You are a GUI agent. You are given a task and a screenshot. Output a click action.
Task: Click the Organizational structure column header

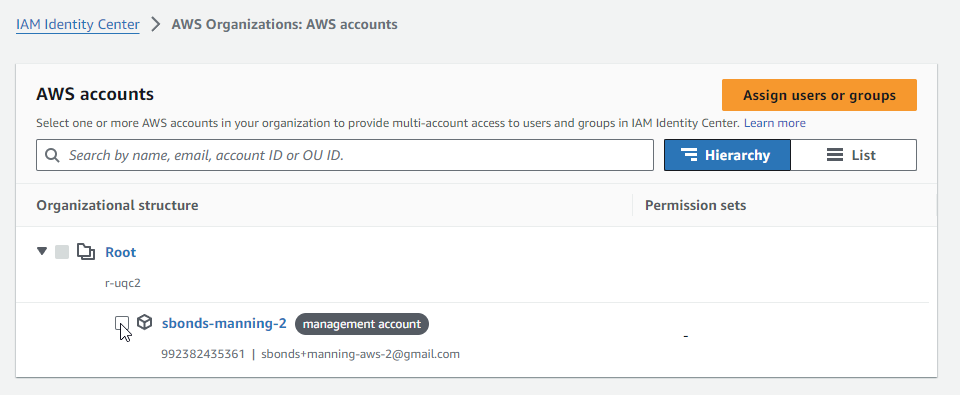tap(118, 205)
